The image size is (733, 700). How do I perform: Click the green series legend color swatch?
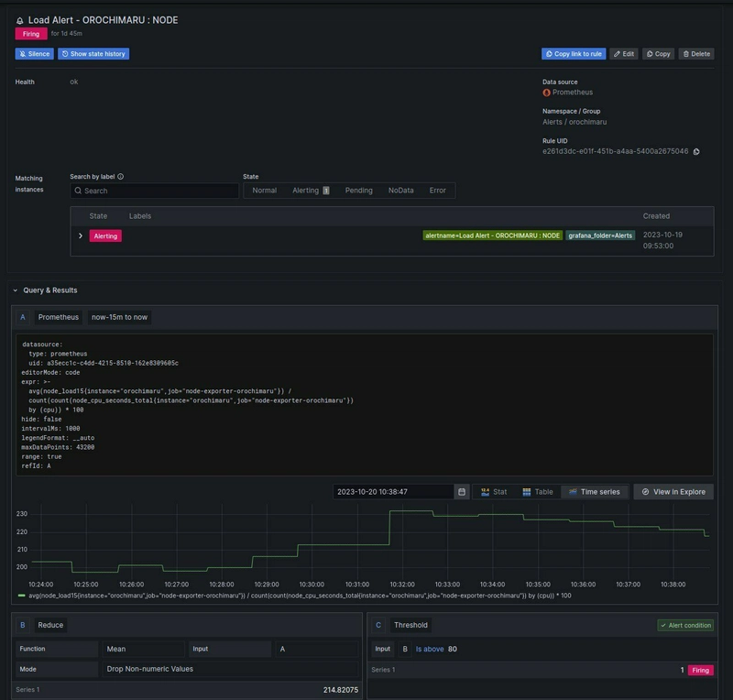pos(22,596)
